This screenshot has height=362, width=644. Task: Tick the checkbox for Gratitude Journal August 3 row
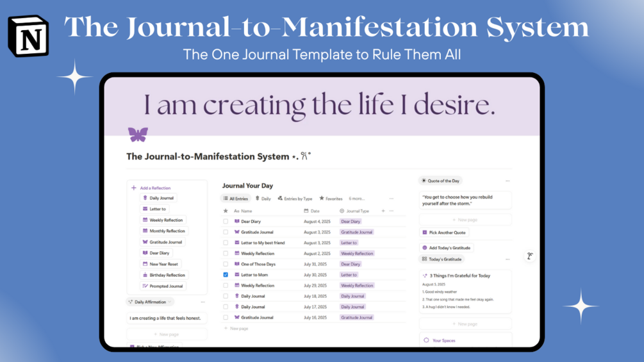226,233
